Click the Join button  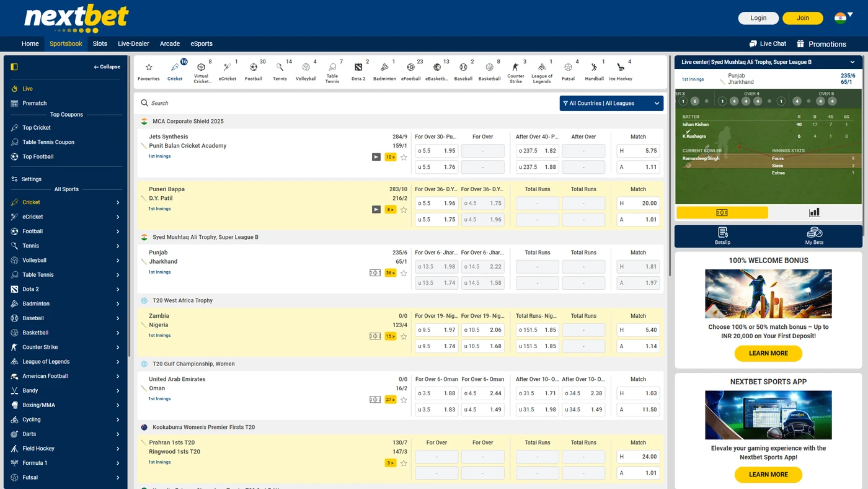tap(802, 18)
